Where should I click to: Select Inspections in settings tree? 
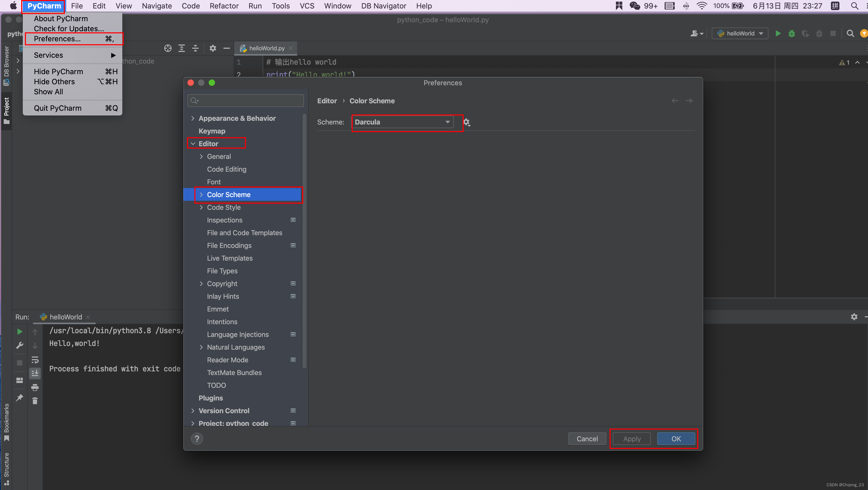[224, 220]
